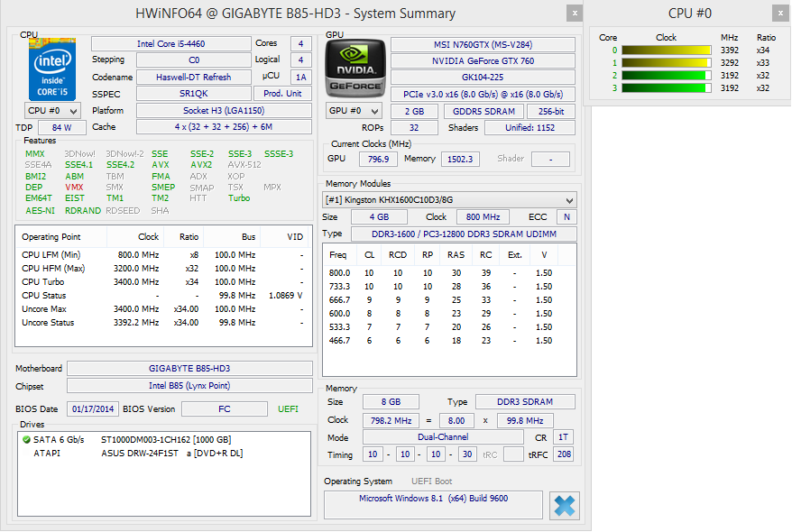The height and width of the screenshot is (532, 792).
Task: Click the Core 2 clock bar
Action: click(667, 75)
